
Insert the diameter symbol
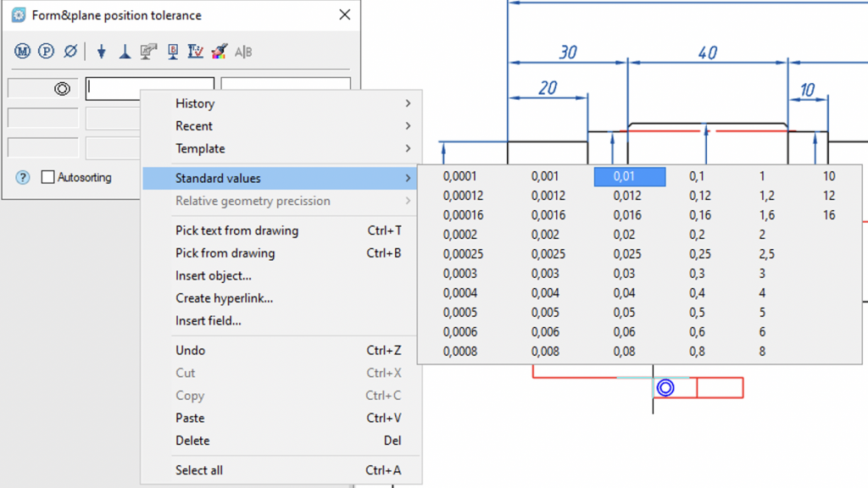70,52
